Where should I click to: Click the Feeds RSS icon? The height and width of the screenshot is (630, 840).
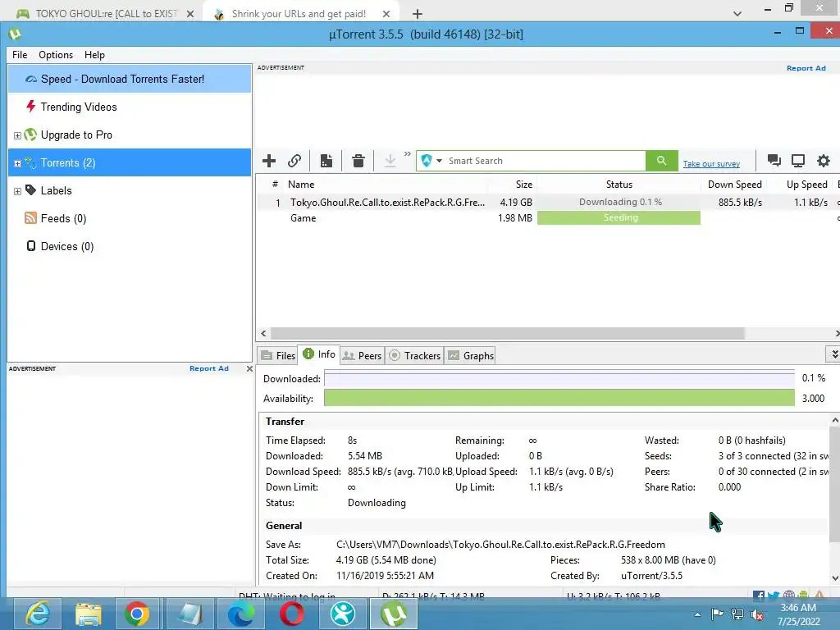pyautogui.click(x=30, y=218)
